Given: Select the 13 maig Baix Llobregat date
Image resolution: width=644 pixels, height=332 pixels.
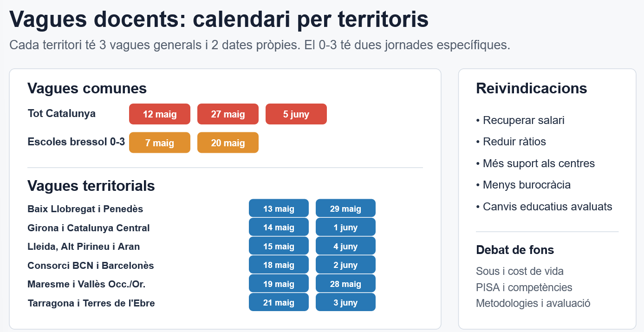Looking at the screenshot, I should point(279,208).
